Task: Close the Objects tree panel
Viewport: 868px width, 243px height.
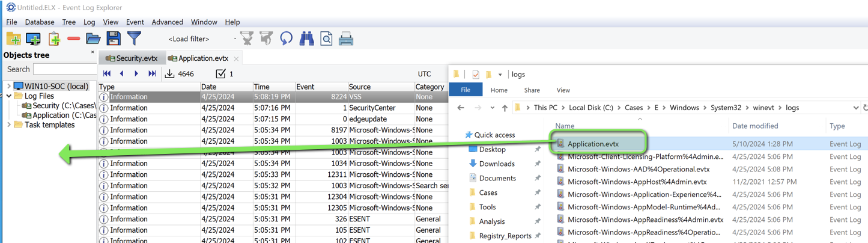Action: [93, 53]
